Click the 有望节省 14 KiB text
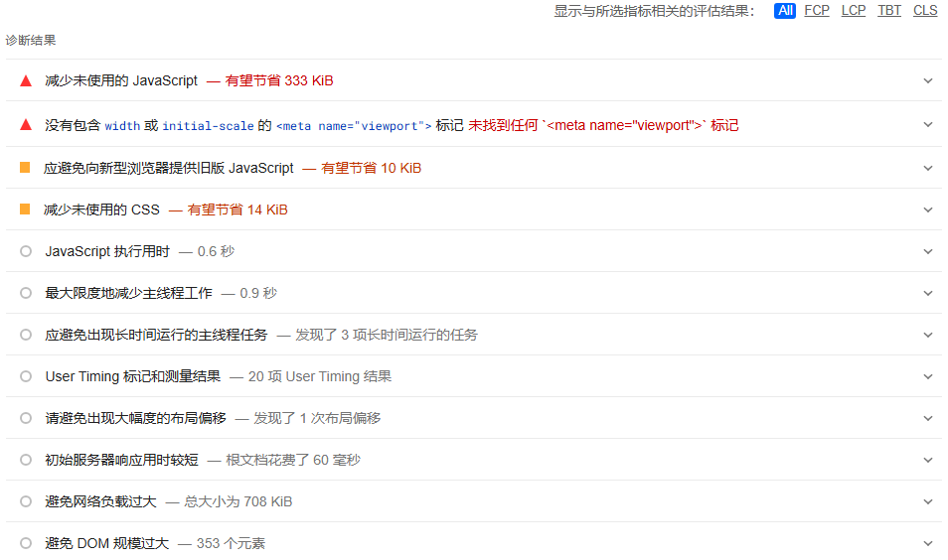The height and width of the screenshot is (560, 948). (237, 210)
